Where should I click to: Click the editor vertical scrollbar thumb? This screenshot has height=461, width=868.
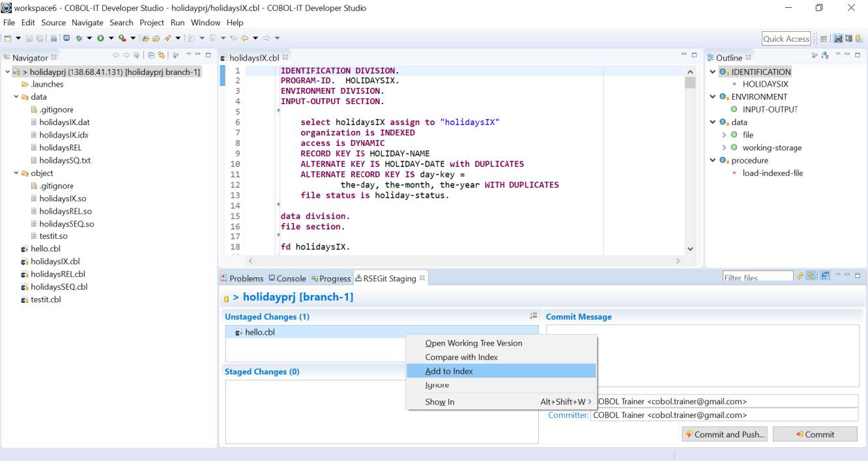pos(690,83)
